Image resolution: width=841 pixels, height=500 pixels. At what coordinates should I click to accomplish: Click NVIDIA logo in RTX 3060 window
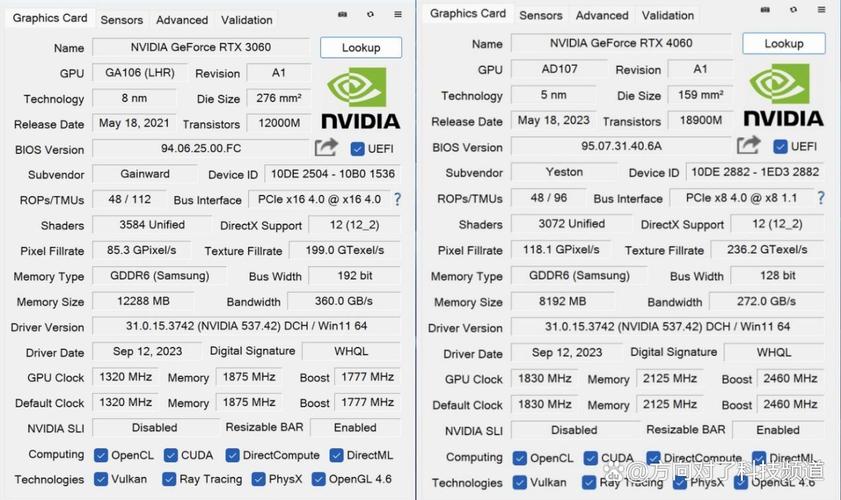pyautogui.click(x=359, y=100)
